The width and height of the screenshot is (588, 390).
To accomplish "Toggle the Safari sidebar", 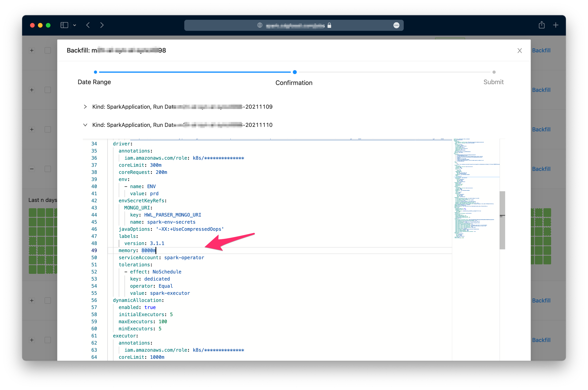I will (64, 25).
